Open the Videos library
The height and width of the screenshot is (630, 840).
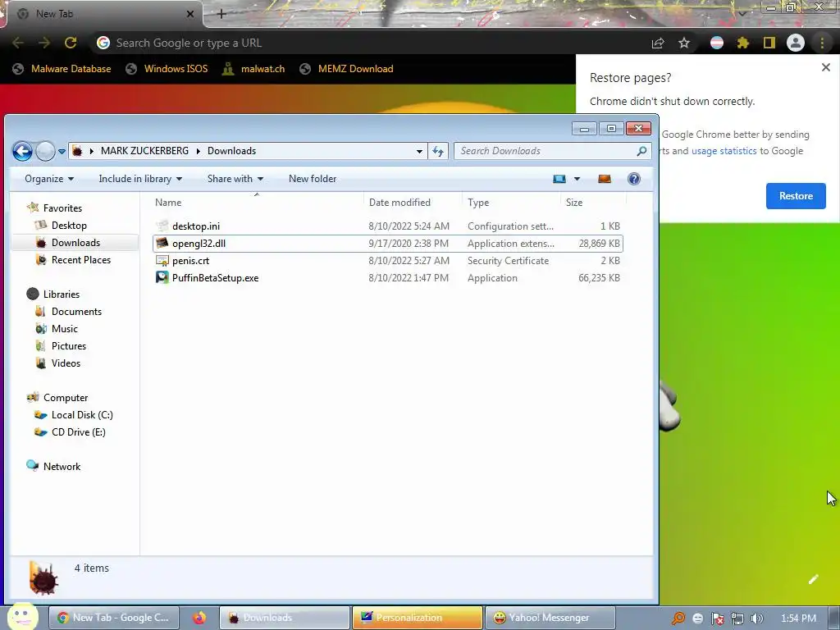66,363
